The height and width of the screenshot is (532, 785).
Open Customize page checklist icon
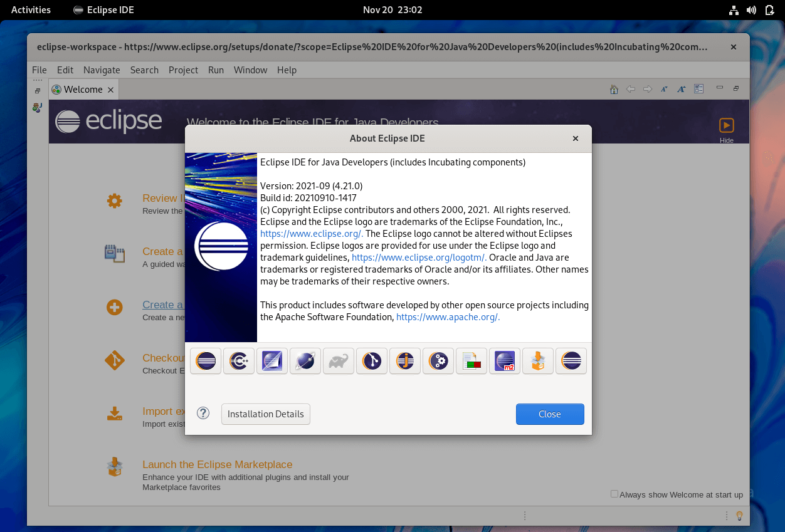pyautogui.click(x=699, y=89)
